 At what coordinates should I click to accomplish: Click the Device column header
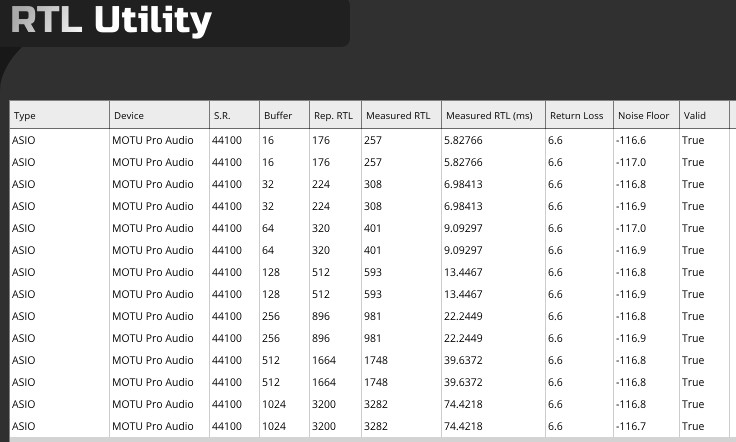coord(129,116)
